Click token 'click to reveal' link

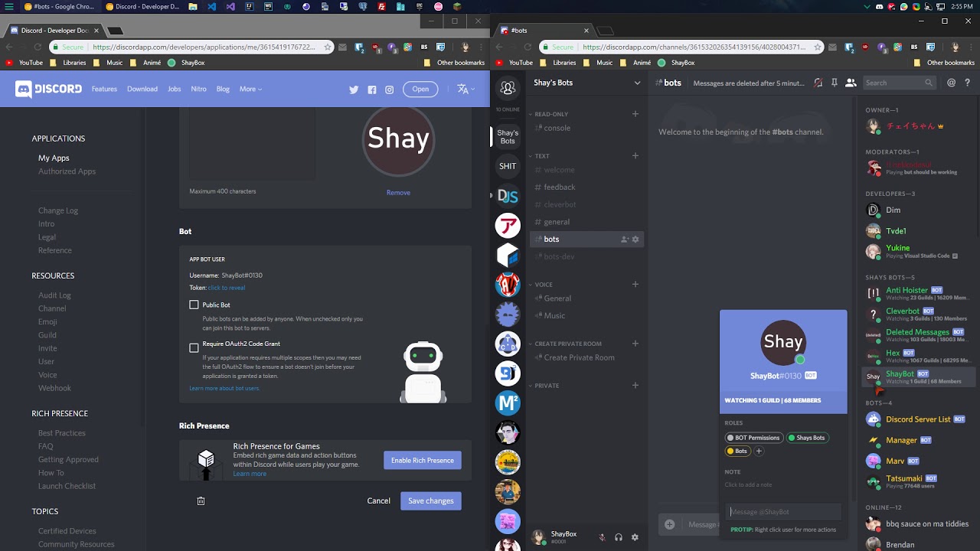(x=227, y=288)
